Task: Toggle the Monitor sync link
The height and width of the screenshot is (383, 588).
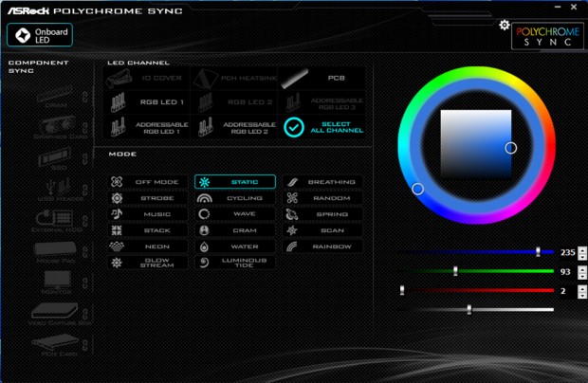Action: [85, 283]
